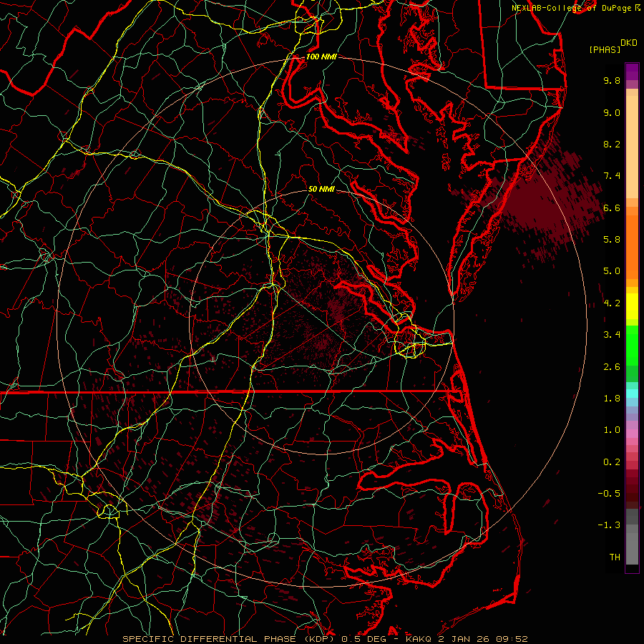Click the TH legend label
Screen dimensions: 644x644
615,557
